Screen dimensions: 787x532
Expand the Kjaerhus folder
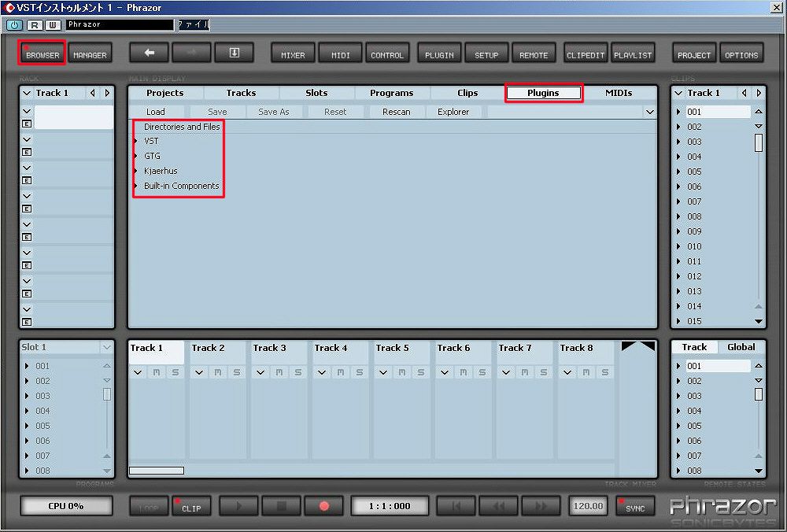tap(136, 171)
